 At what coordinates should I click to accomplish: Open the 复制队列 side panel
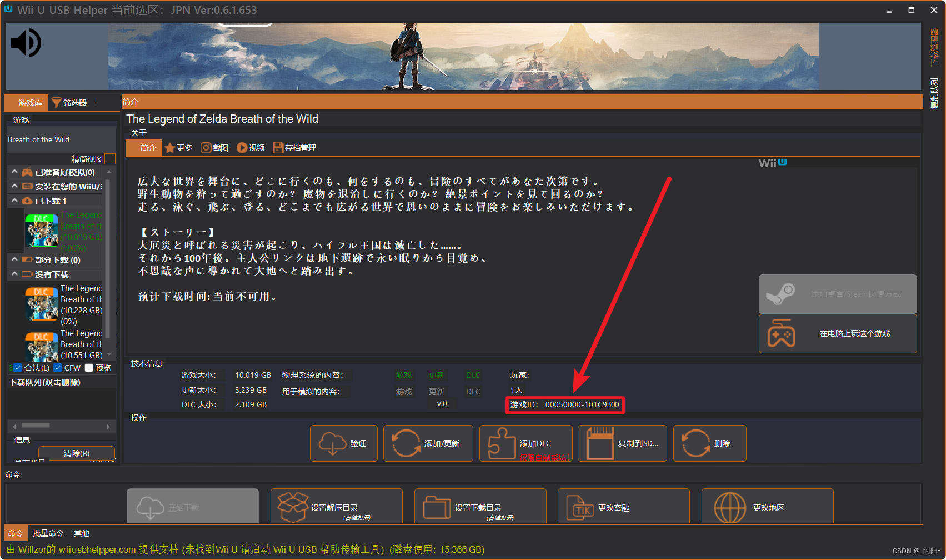coord(934,93)
